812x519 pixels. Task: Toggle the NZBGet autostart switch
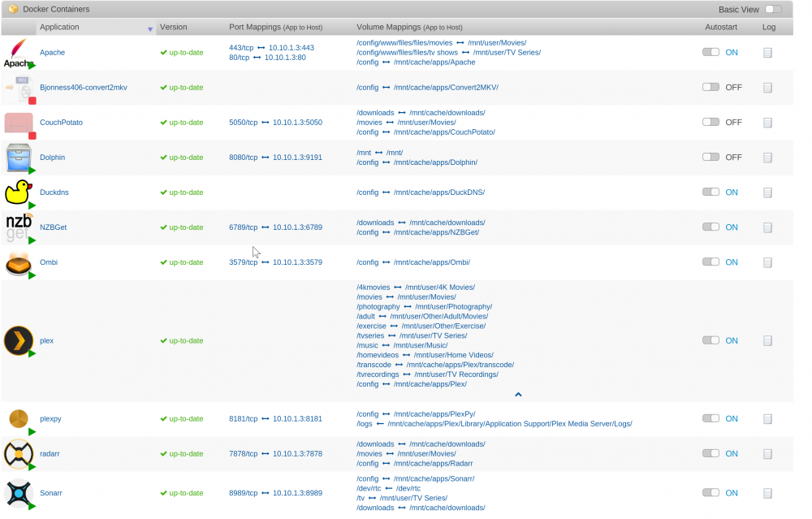(x=710, y=227)
